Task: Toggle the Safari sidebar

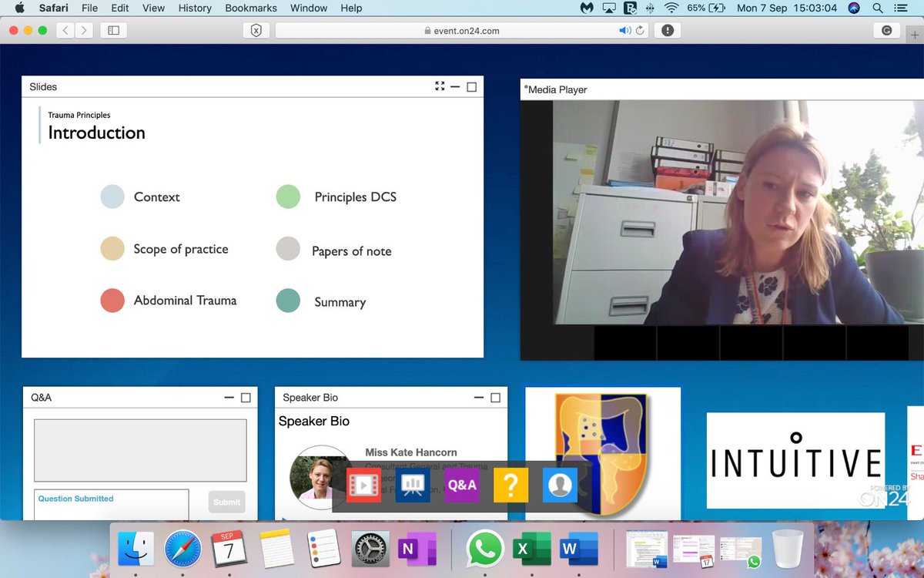Action: pos(113,30)
